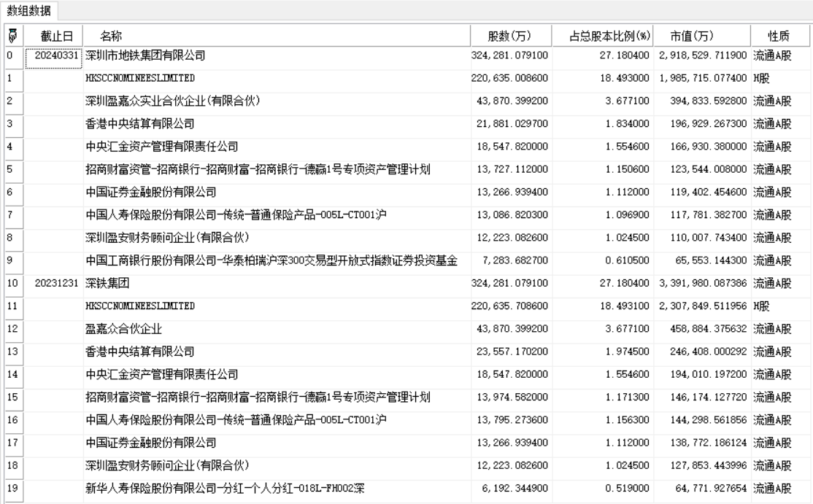Select the 占总股本比例(%) column header
Image resolution: width=813 pixels, height=504 pixels.
[x=601, y=36]
